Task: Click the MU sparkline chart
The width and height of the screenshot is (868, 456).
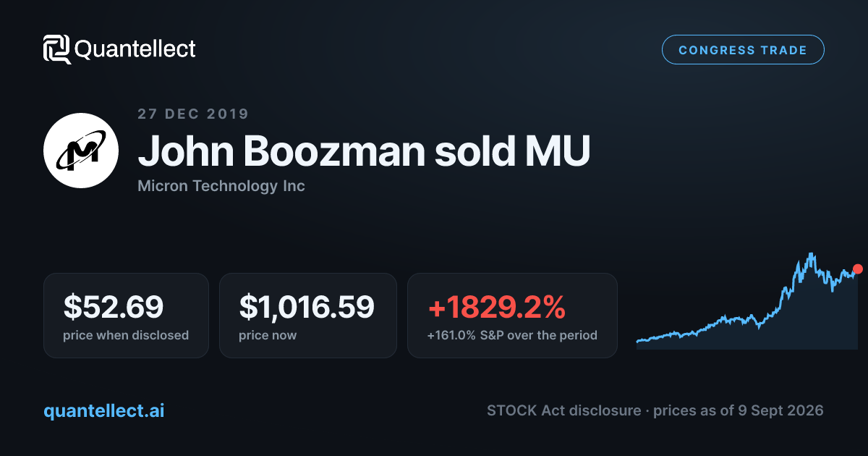Action: tap(747, 301)
